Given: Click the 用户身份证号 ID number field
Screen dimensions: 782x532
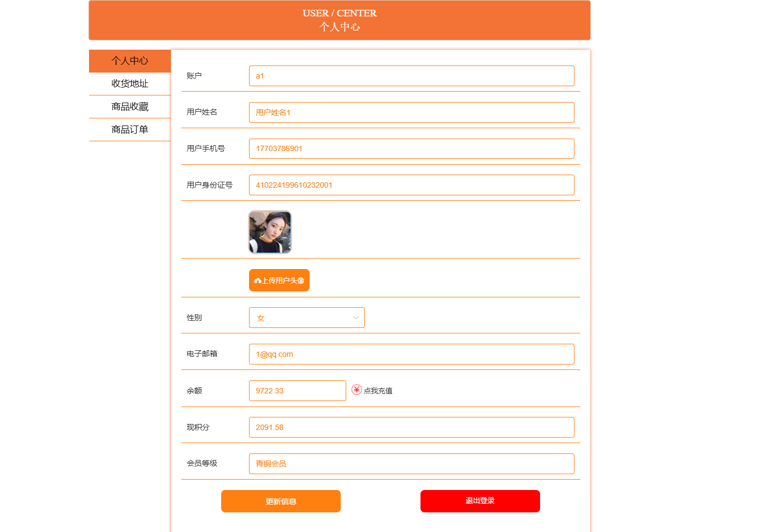Looking at the screenshot, I should (411, 185).
